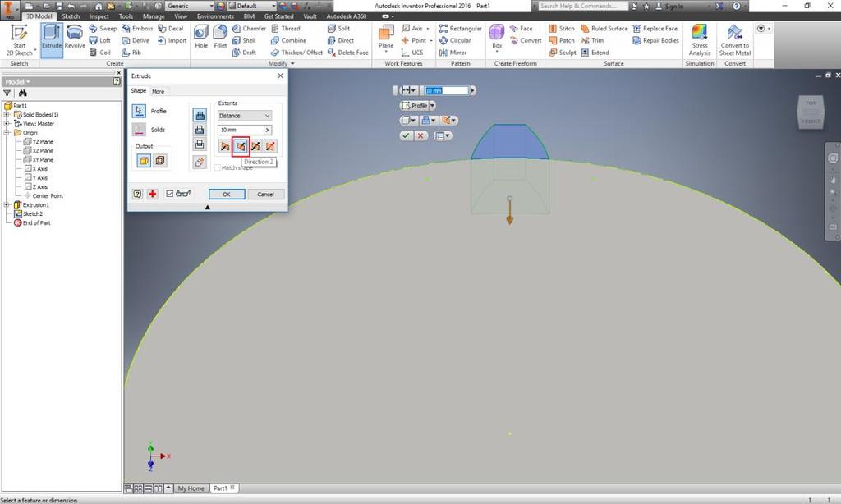Collapse the Origin folder
The image size is (841, 504).
[7, 132]
